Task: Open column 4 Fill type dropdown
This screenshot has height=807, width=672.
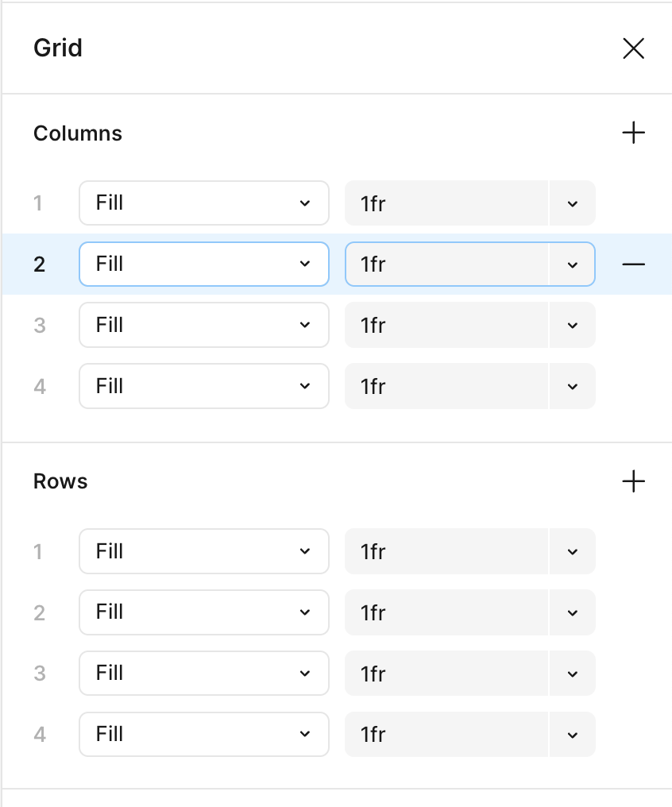Action: 203,386
